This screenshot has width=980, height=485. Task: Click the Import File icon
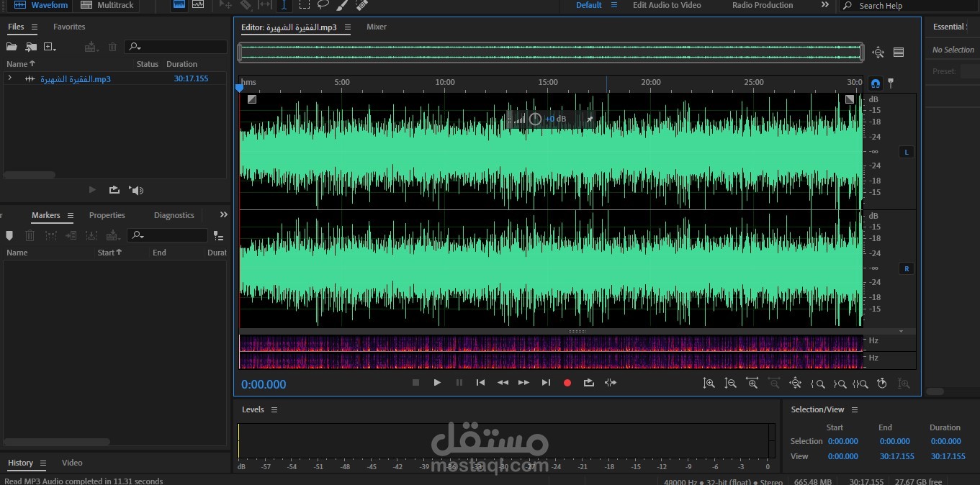(30, 47)
